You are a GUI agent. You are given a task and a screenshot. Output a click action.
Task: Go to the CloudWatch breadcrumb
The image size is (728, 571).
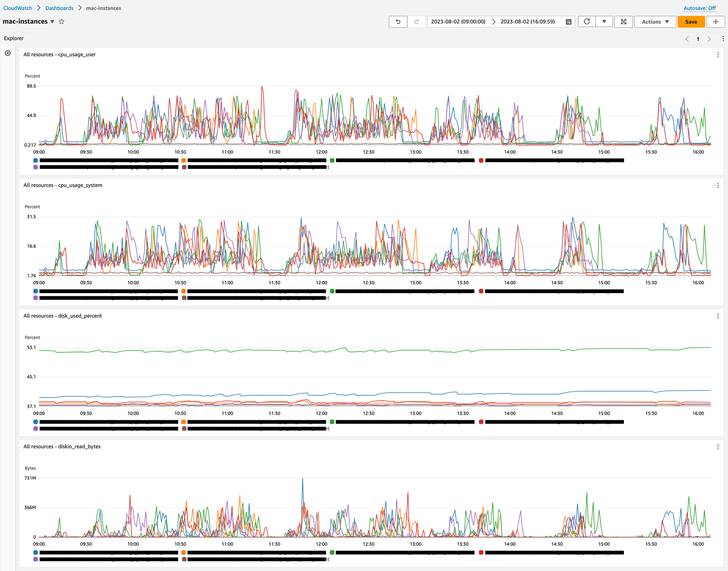coord(17,8)
